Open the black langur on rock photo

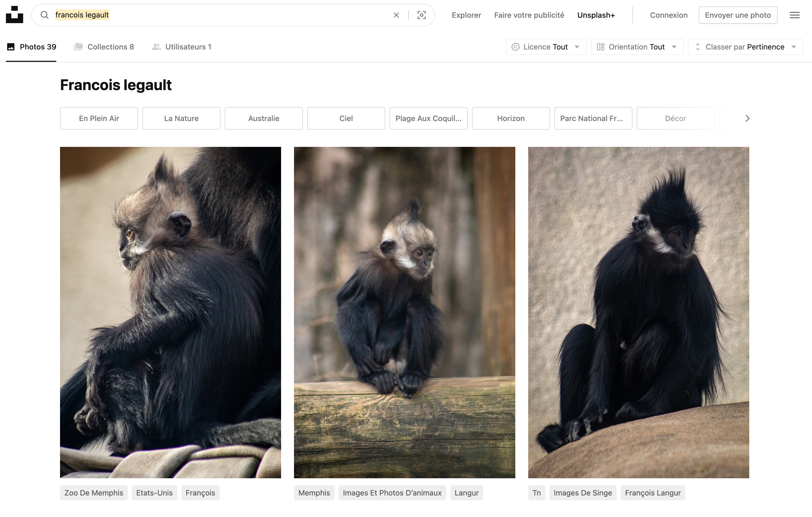[x=638, y=312]
